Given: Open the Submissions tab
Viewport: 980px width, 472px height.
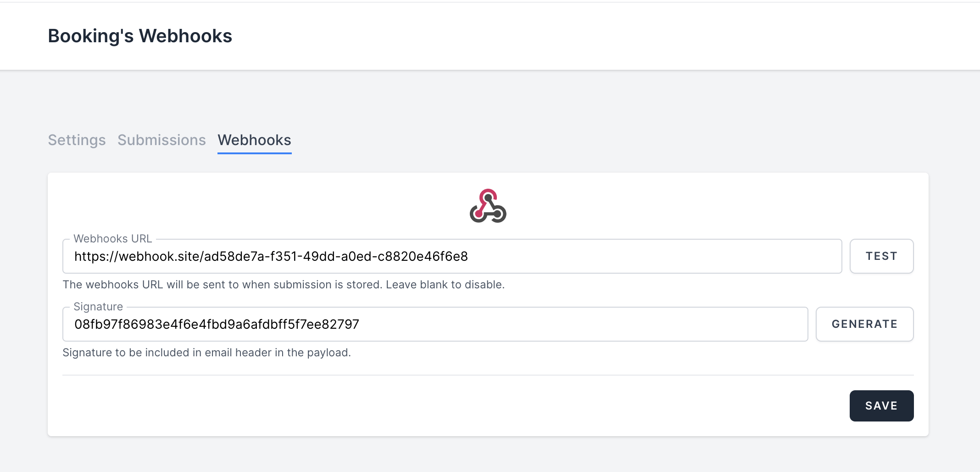Looking at the screenshot, I should [x=161, y=140].
